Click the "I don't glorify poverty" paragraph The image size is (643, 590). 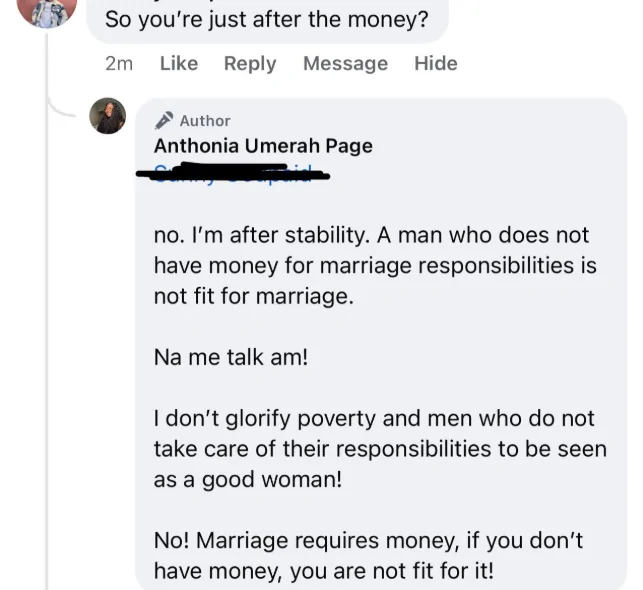coord(379,448)
